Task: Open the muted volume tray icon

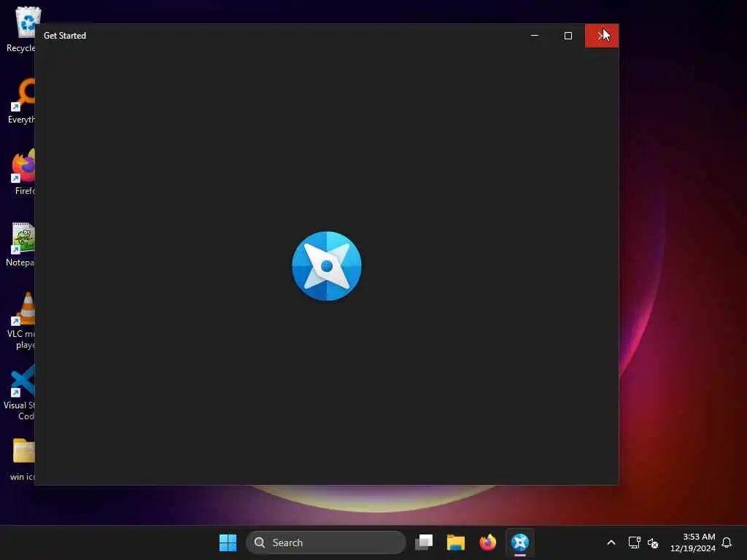Action: pyautogui.click(x=653, y=542)
